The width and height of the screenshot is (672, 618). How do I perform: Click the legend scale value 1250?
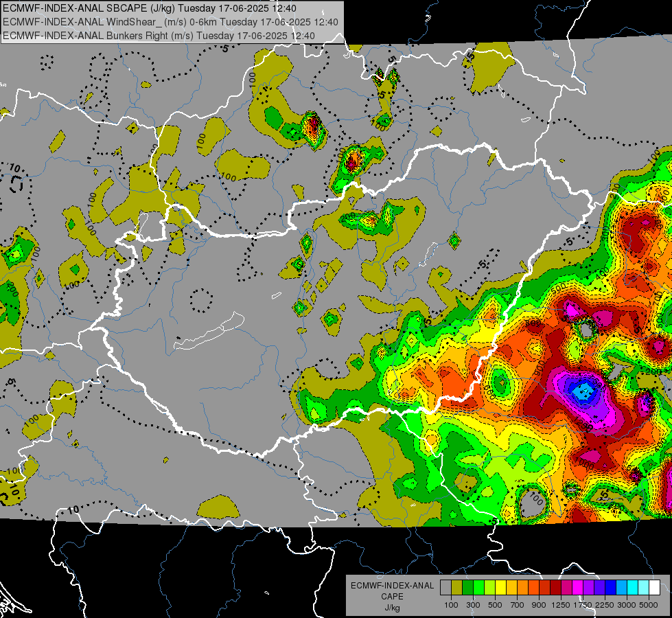[561, 605]
